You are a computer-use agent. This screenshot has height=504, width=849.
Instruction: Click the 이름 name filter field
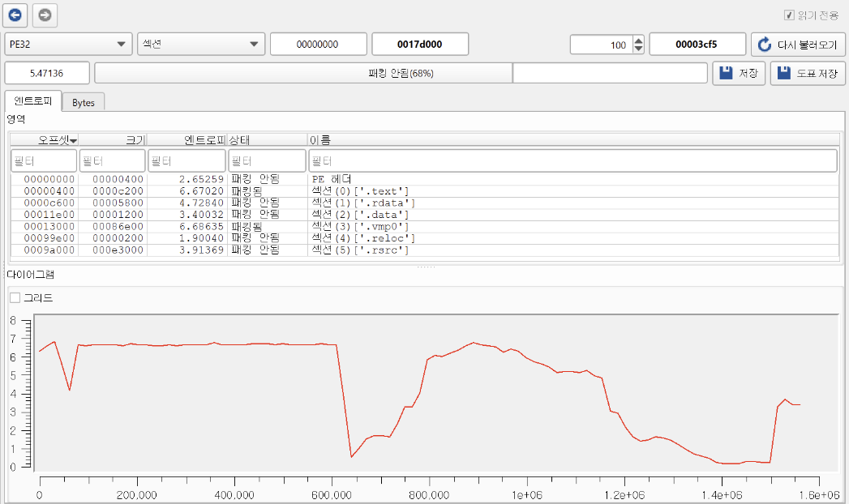572,160
